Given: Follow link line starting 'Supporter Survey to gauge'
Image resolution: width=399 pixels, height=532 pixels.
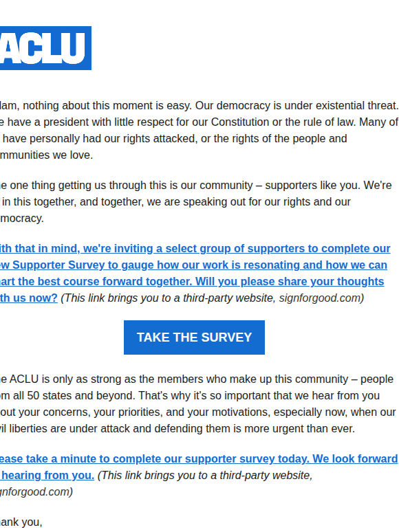Looking at the screenshot, I should click(193, 265).
